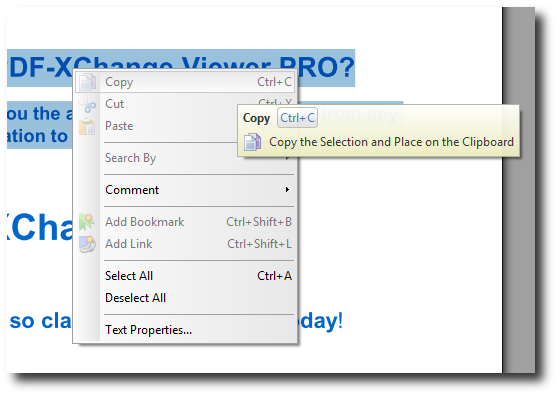Open Text Properties... dialog entry
This screenshot has height=396, width=558.
148,330
